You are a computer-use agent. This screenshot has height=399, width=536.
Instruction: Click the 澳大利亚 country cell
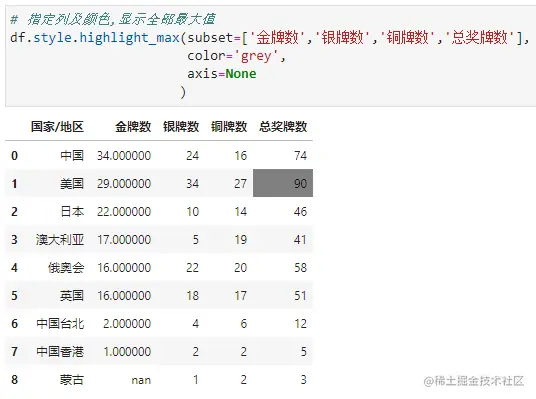point(60,240)
